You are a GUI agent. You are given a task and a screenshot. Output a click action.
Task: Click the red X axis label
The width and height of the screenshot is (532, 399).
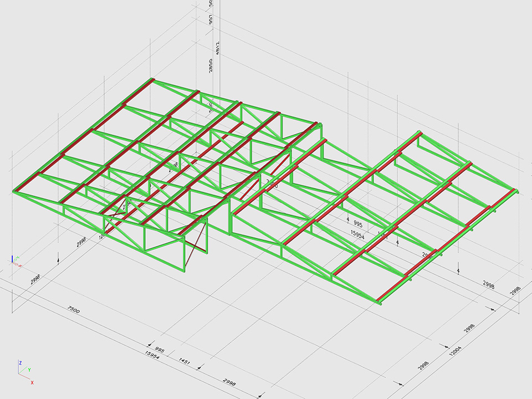point(32,382)
